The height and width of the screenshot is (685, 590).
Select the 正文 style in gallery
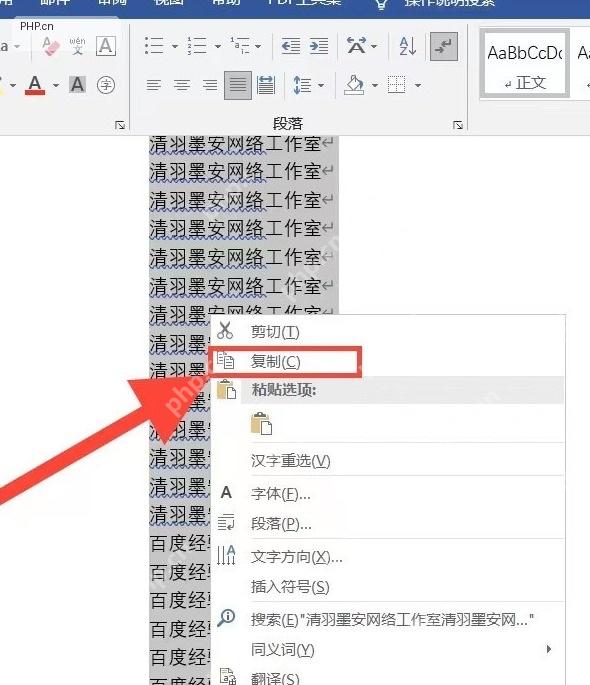click(x=524, y=63)
